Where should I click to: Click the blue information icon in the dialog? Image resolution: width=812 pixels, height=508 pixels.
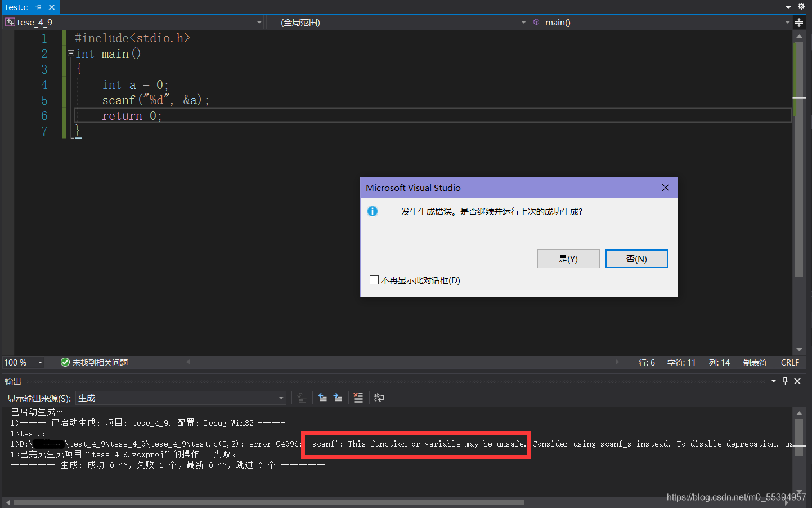373,211
